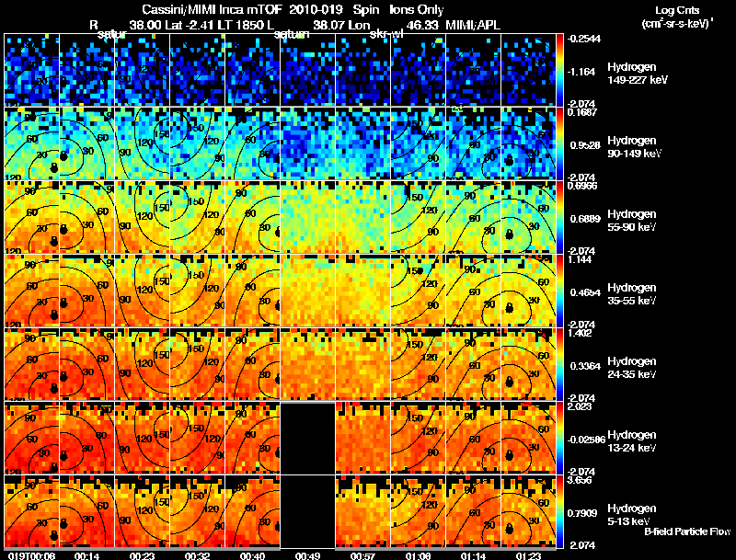
Task: Click the 00:06 image panel in 149-227 keV row
Action: [31, 71]
